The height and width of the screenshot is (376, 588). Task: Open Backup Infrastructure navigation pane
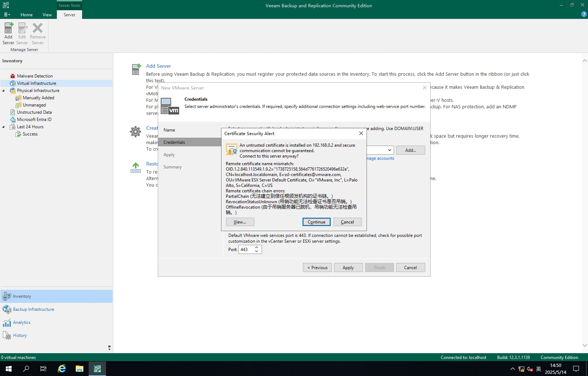click(33, 309)
